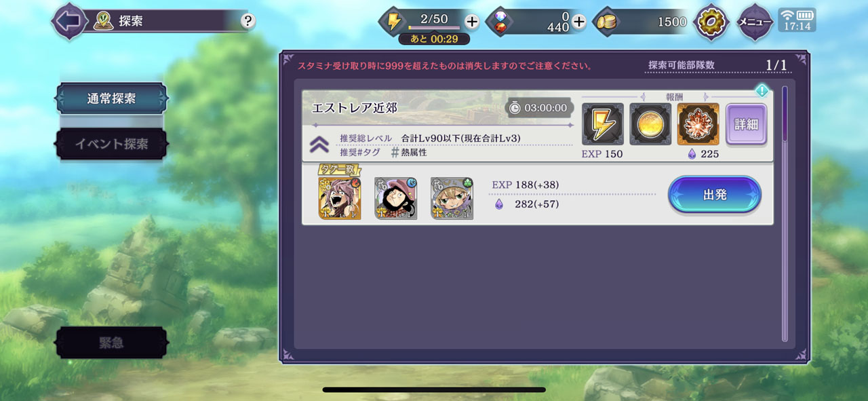Click the 出発 depart button
This screenshot has height=401, width=868.
click(715, 195)
